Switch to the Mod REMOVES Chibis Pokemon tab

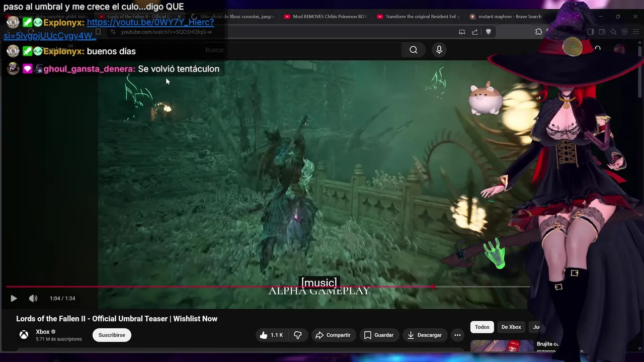pyautogui.click(x=325, y=17)
